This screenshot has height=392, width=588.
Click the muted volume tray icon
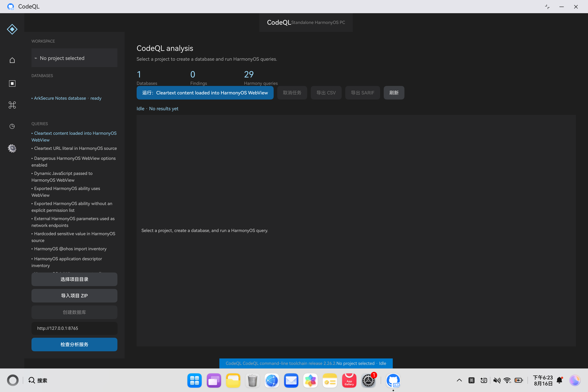tap(497, 380)
